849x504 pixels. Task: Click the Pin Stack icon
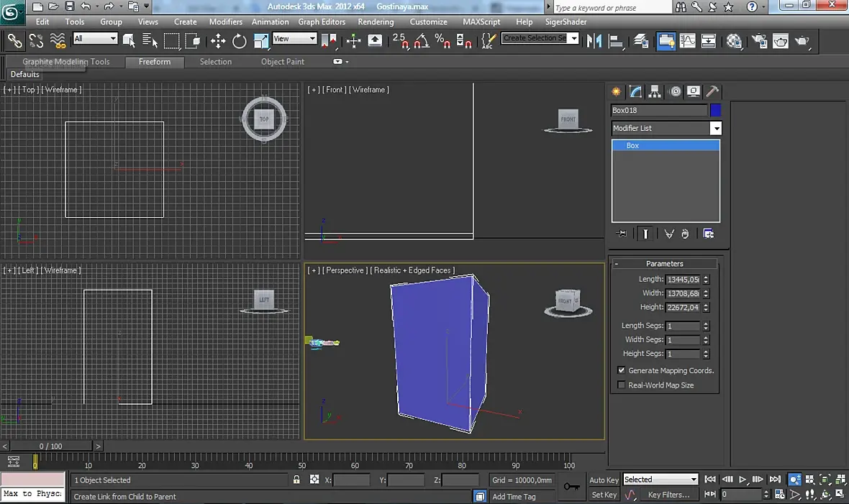pyautogui.click(x=622, y=234)
